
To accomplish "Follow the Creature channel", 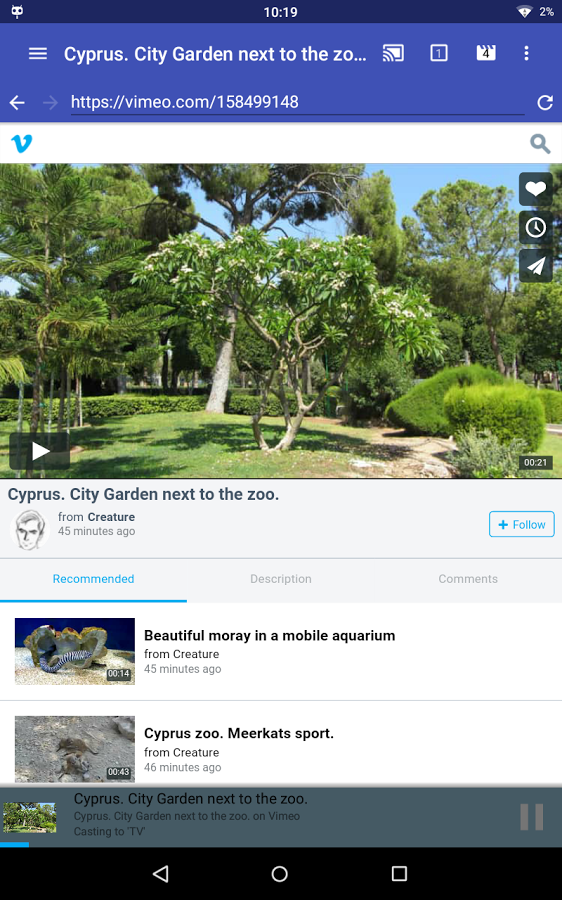I will click(521, 525).
